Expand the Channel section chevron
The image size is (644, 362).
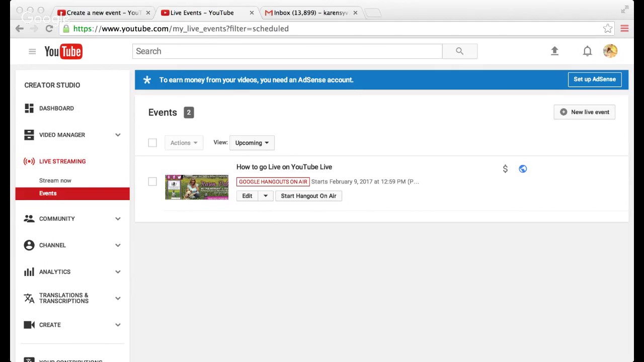point(118,245)
